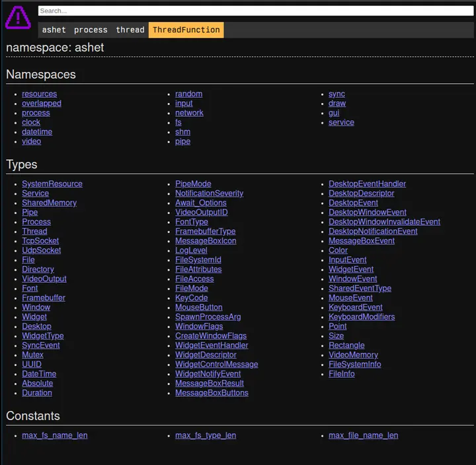Open the DesktopEventHandler type link
The image size is (476, 465).
tap(367, 184)
